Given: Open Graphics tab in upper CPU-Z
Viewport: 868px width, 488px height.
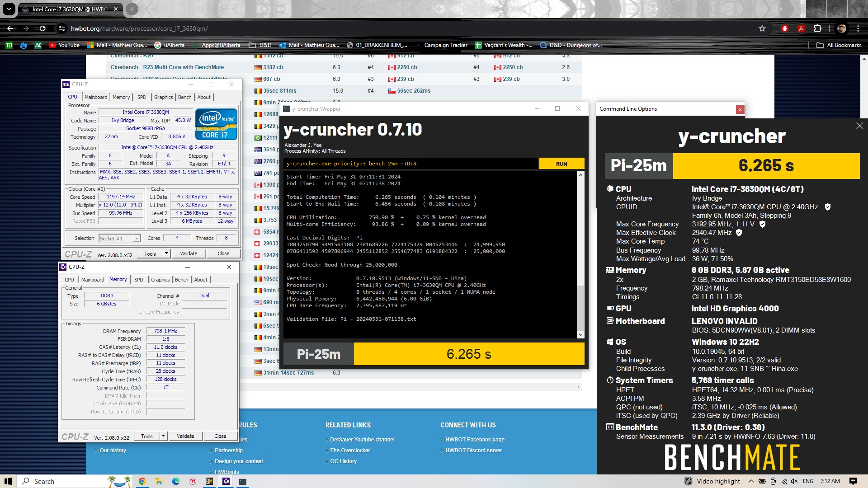Looking at the screenshot, I should tap(164, 97).
